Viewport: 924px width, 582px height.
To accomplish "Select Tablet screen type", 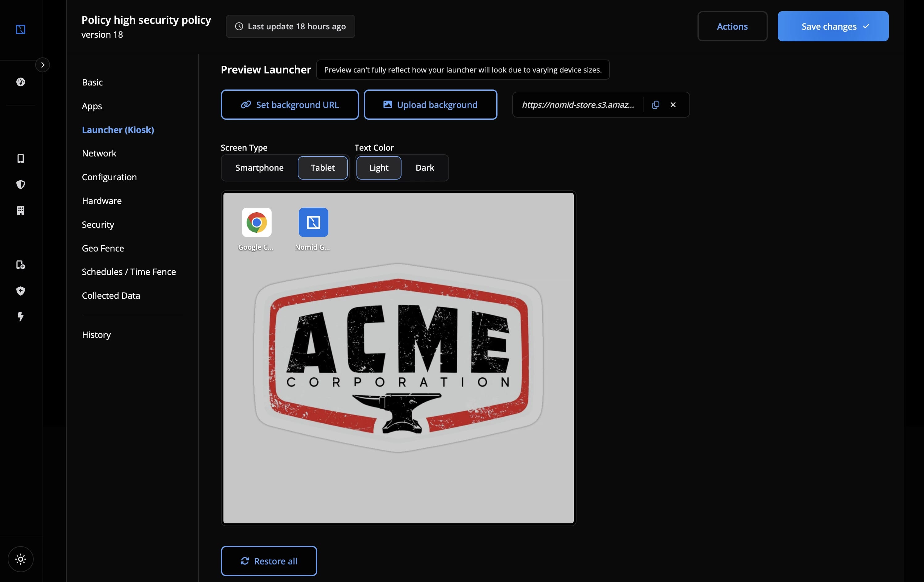I will 322,168.
